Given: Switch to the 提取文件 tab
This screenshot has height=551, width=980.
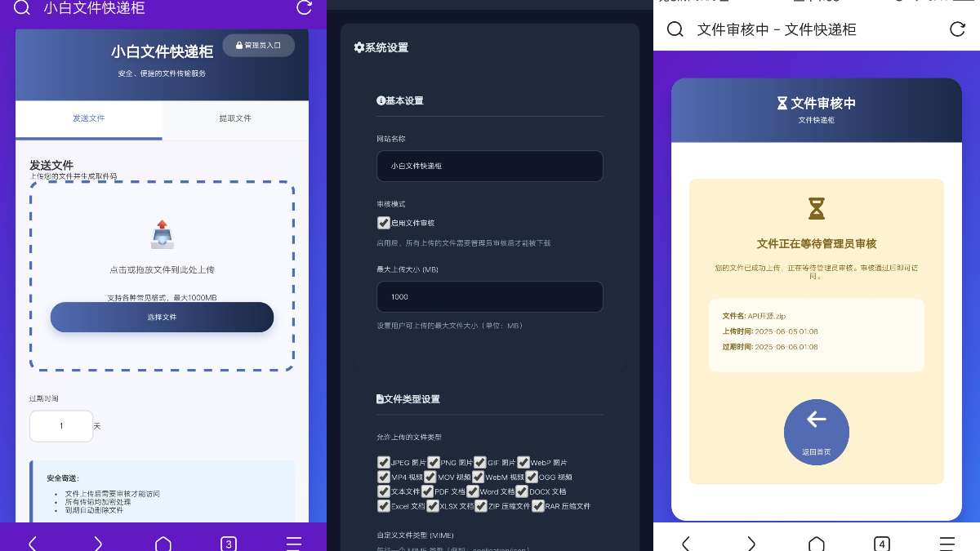Looking at the screenshot, I should (235, 119).
